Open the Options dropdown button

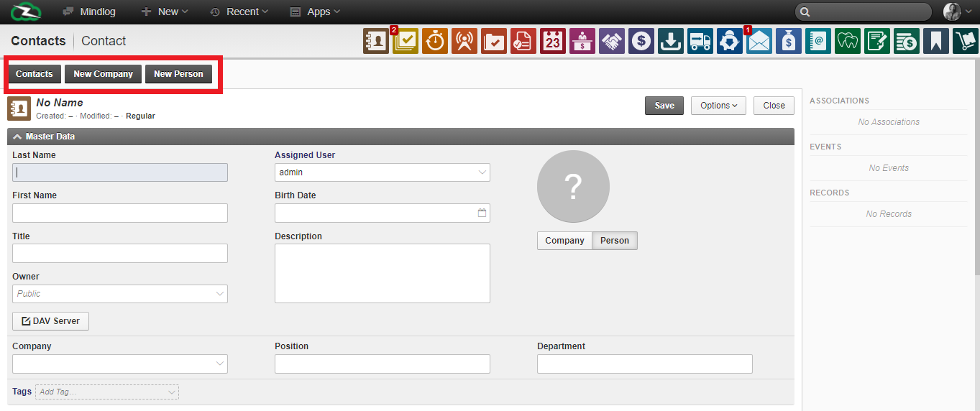click(718, 106)
